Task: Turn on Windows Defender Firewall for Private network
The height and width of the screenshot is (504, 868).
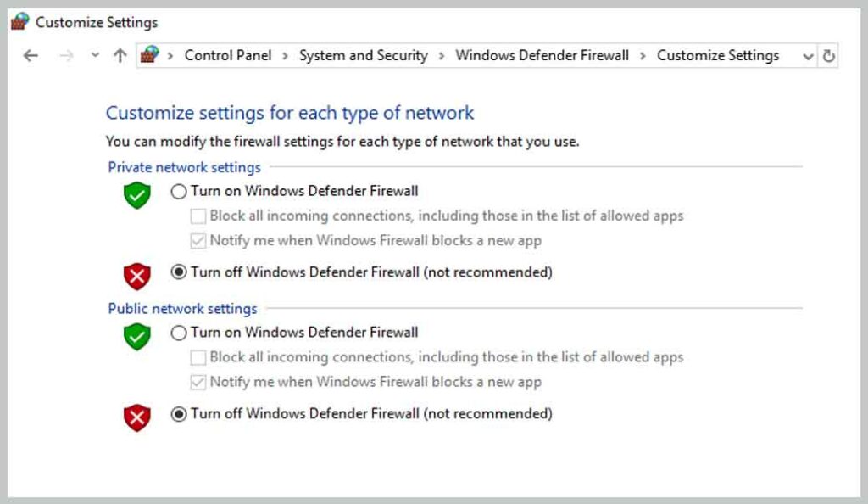Action: click(178, 192)
